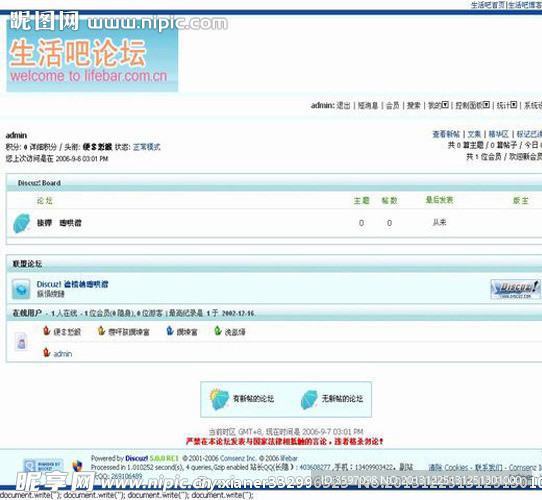The height and width of the screenshot is (500, 542).
Task: Click the 最后发表 column header
Action: 439,200
